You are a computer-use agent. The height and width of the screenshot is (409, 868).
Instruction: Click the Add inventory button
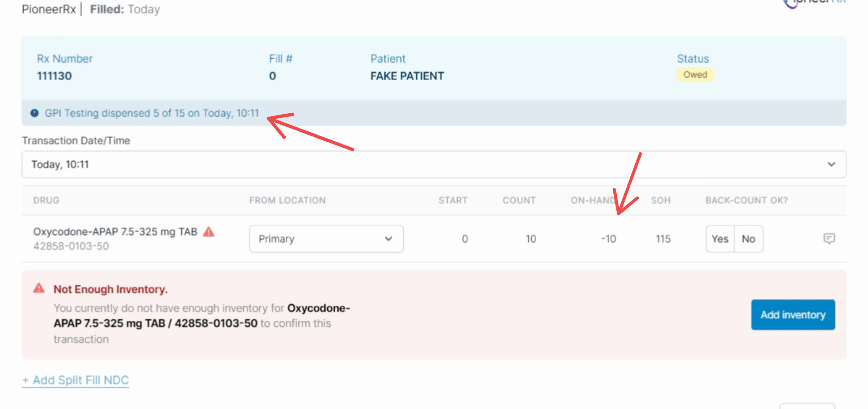(x=793, y=315)
